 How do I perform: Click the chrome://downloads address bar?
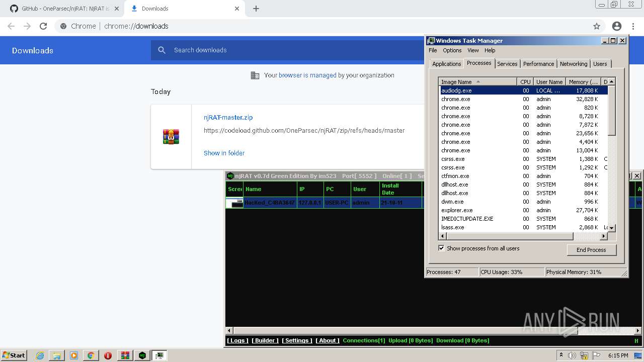[322, 26]
